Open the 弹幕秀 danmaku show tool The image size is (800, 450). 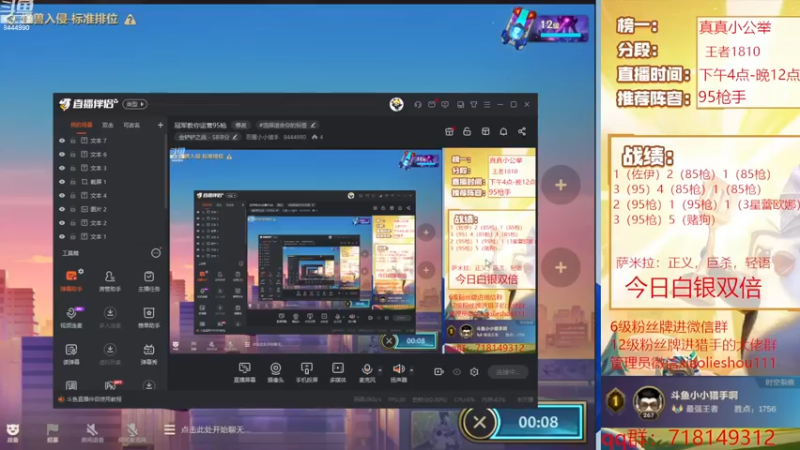tap(148, 354)
